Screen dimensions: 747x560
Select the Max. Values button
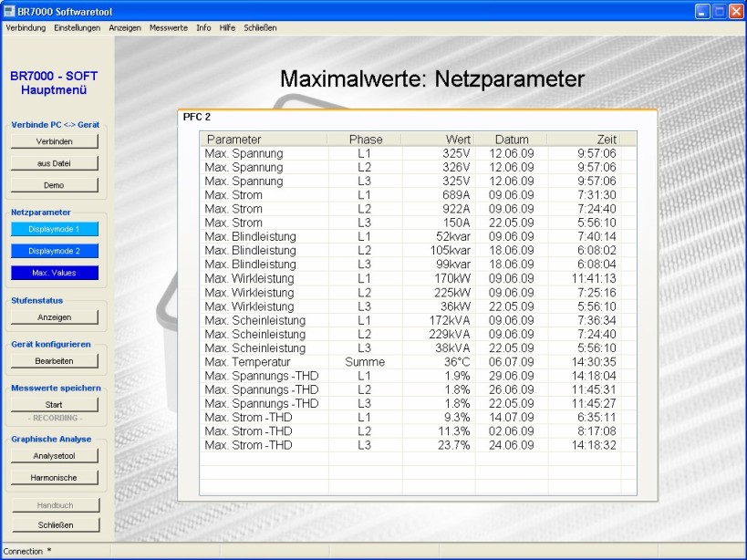(x=55, y=273)
